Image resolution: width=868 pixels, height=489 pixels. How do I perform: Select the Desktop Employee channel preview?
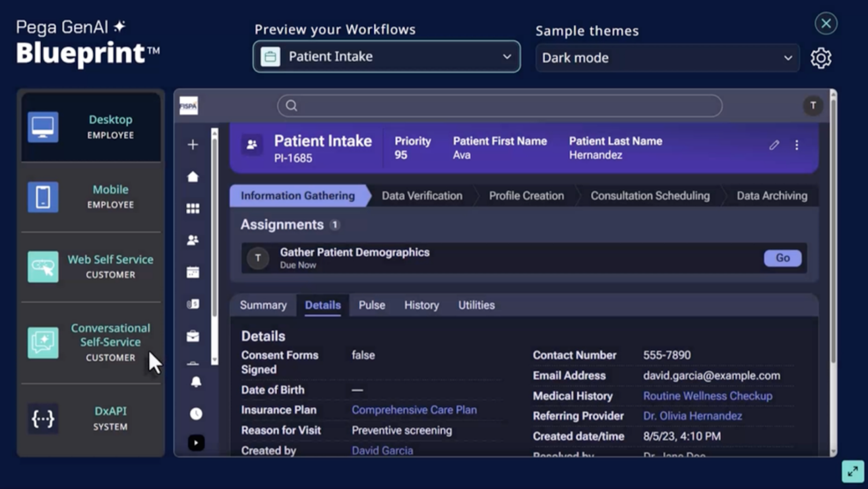click(91, 127)
